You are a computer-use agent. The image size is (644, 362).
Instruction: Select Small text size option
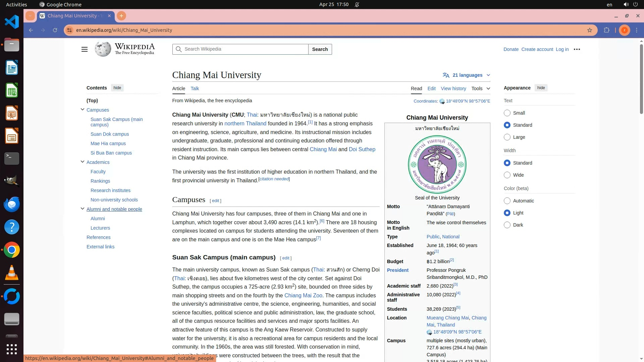[x=507, y=113]
